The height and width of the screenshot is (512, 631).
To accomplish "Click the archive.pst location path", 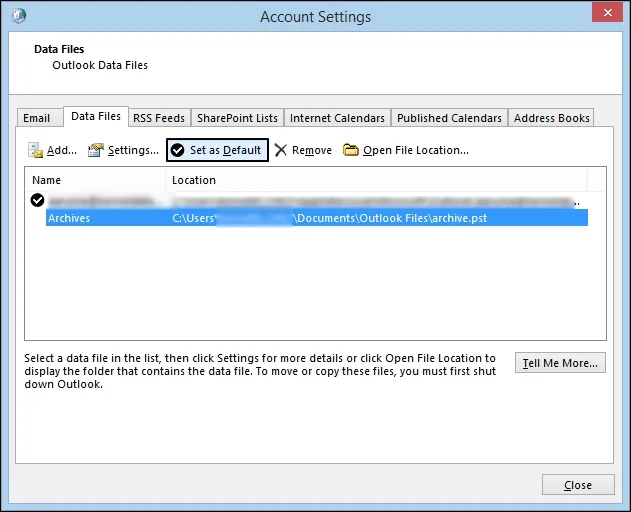I will click(330, 218).
